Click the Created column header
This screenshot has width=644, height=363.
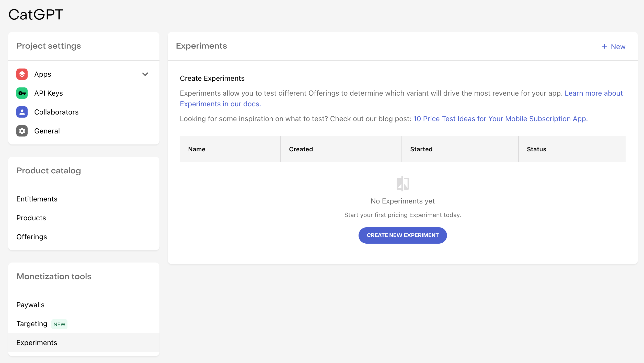(341, 149)
